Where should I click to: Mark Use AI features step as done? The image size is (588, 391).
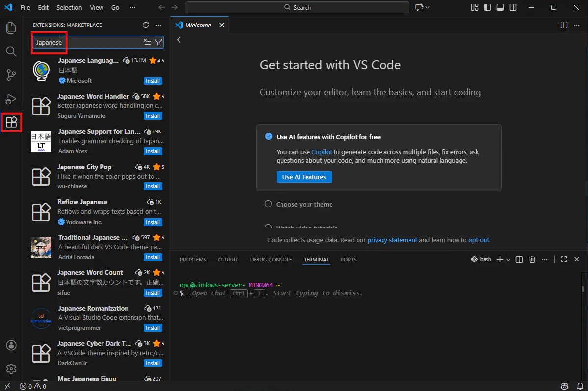[x=269, y=136]
